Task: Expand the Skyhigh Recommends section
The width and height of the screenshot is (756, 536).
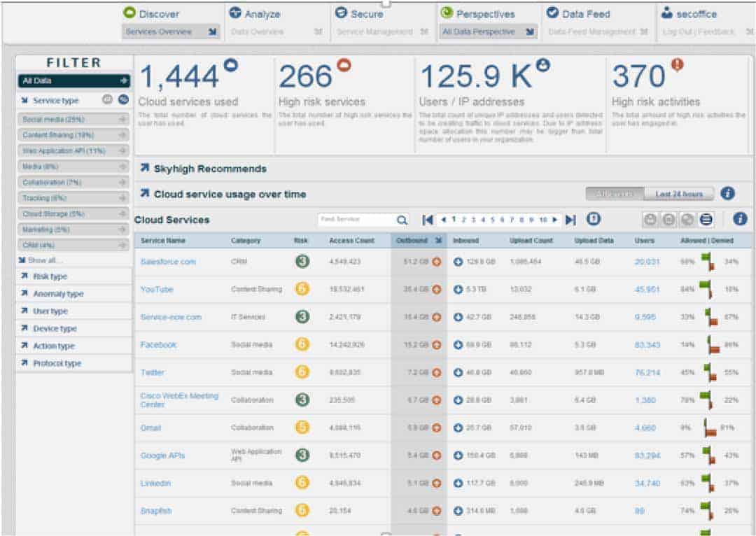Action: (145, 168)
